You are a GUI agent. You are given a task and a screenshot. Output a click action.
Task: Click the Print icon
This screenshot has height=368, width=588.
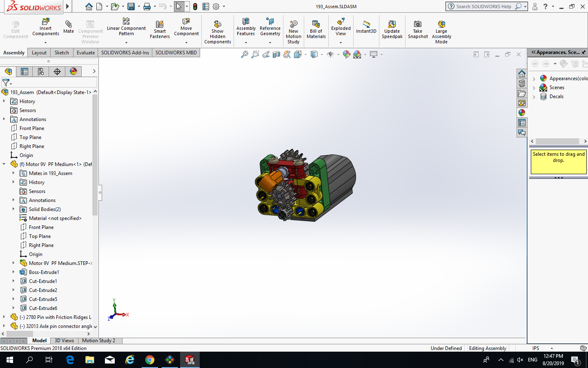(147, 7)
